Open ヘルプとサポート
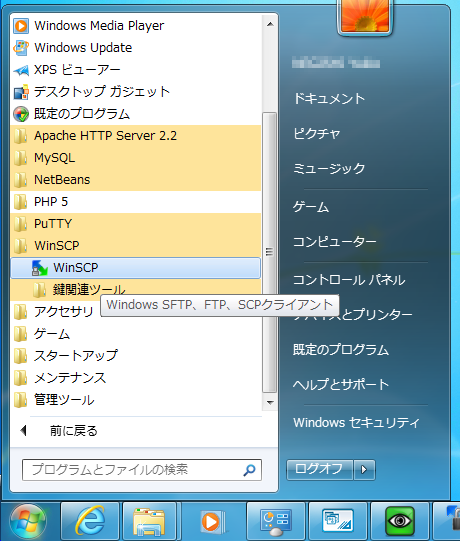 [341, 384]
